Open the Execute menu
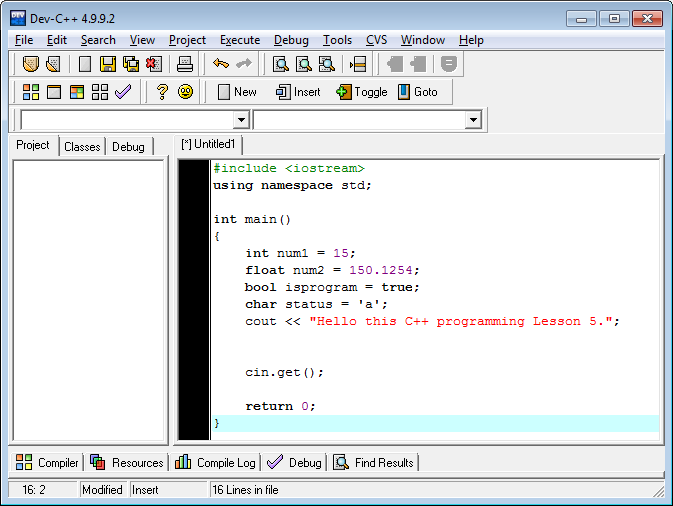 point(240,40)
